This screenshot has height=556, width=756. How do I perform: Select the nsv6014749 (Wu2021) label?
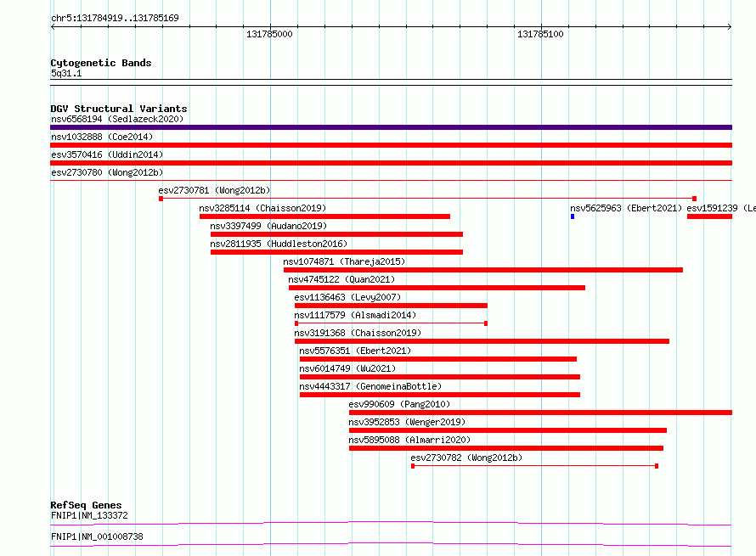coord(347,368)
